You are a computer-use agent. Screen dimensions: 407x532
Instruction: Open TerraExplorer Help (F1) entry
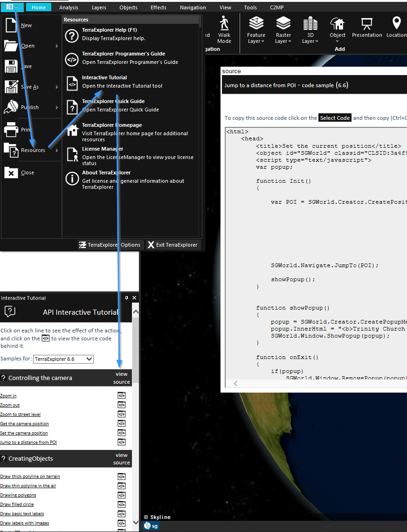(131, 34)
